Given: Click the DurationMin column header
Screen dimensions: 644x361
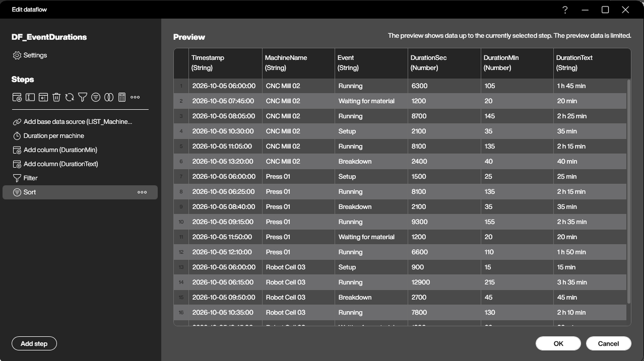Looking at the screenshot, I should (517, 63).
